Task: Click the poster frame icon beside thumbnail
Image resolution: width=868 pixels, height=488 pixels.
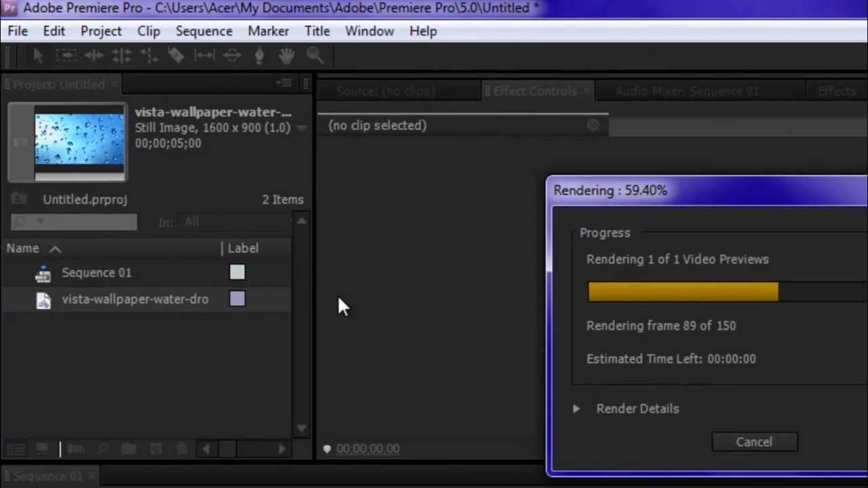Action: tap(20, 142)
